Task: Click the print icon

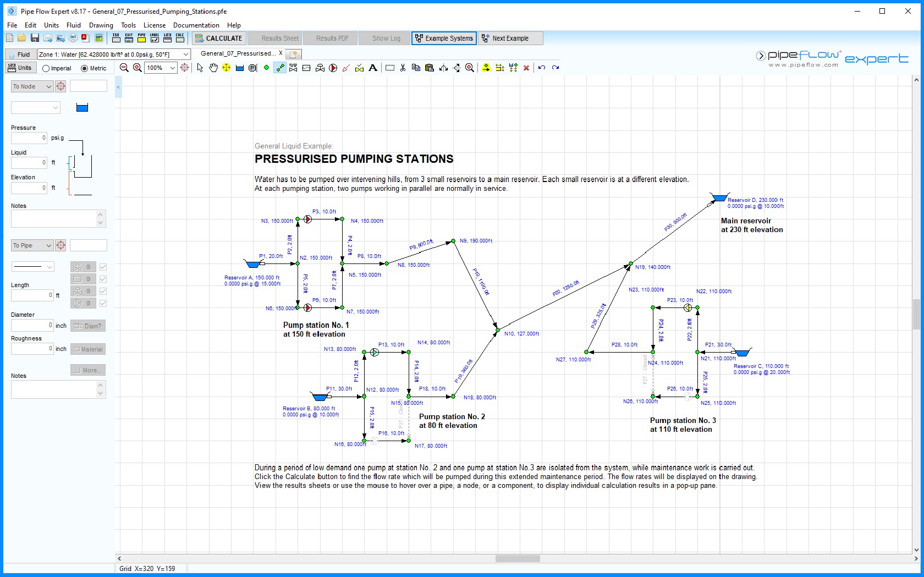Action: coord(73,38)
